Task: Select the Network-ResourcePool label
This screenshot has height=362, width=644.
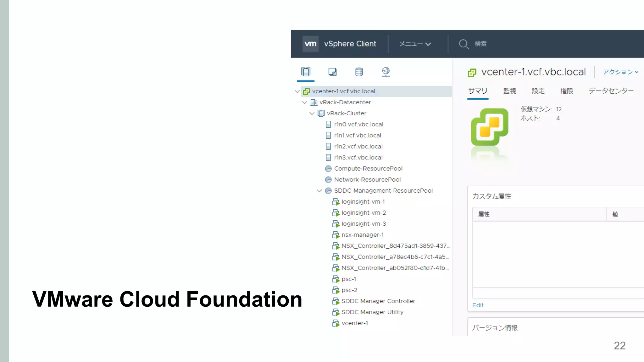Action: 367,179
